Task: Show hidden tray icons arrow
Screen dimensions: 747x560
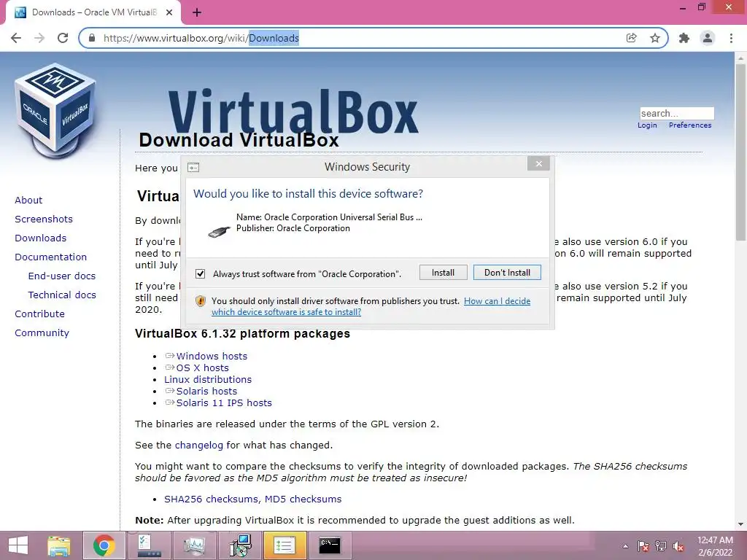Action: click(x=625, y=546)
